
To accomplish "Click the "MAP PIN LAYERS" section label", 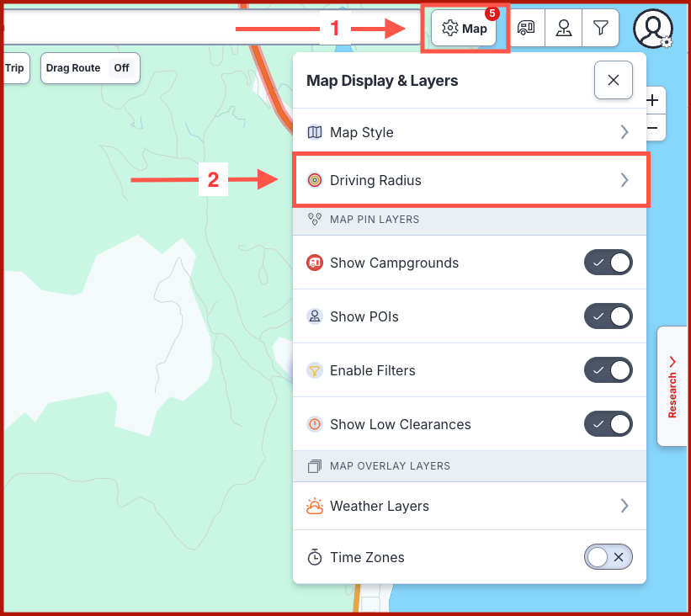I will 375,220.
